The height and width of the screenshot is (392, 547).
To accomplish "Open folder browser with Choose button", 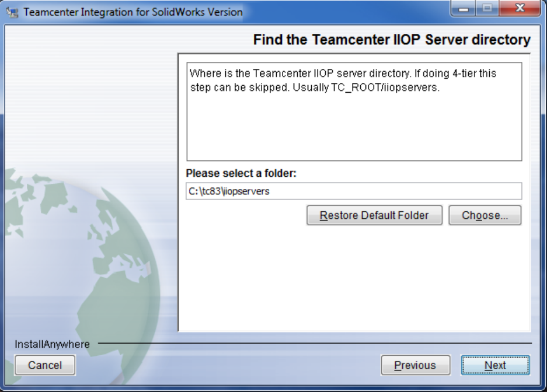I will coord(485,215).
